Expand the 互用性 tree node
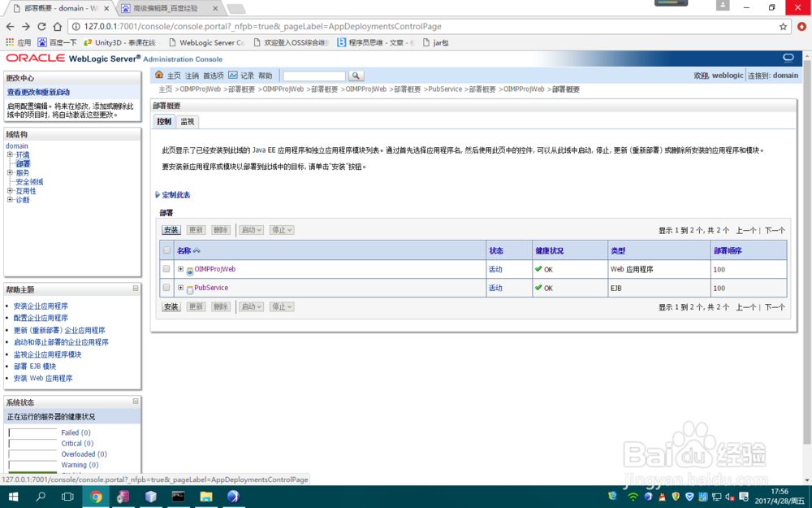812x508 pixels. click(x=10, y=191)
